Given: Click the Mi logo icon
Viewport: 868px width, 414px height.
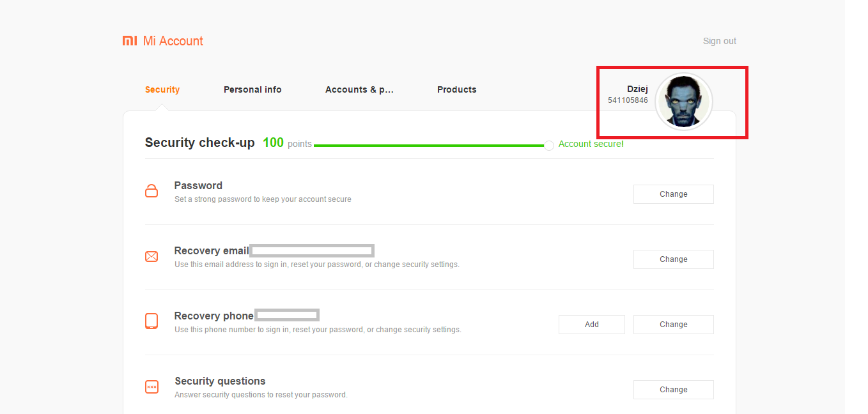Looking at the screenshot, I should [x=130, y=41].
